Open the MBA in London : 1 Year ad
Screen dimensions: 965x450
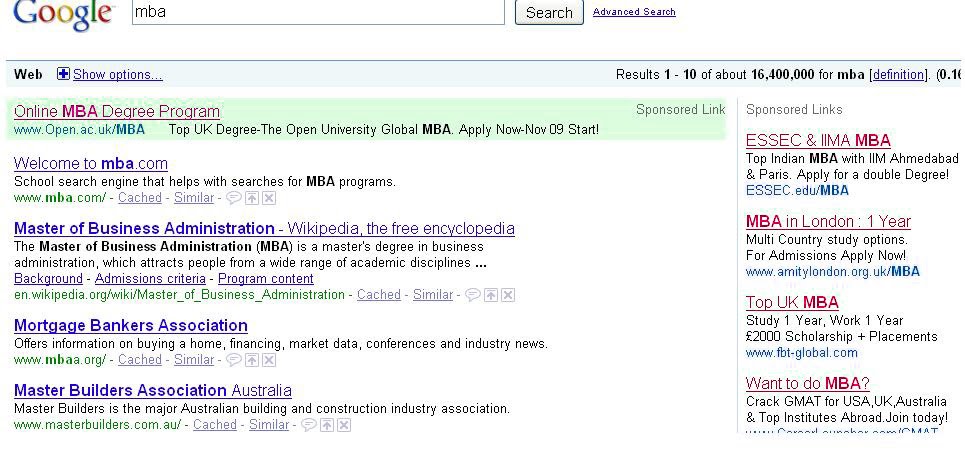pyautogui.click(x=828, y=222)
